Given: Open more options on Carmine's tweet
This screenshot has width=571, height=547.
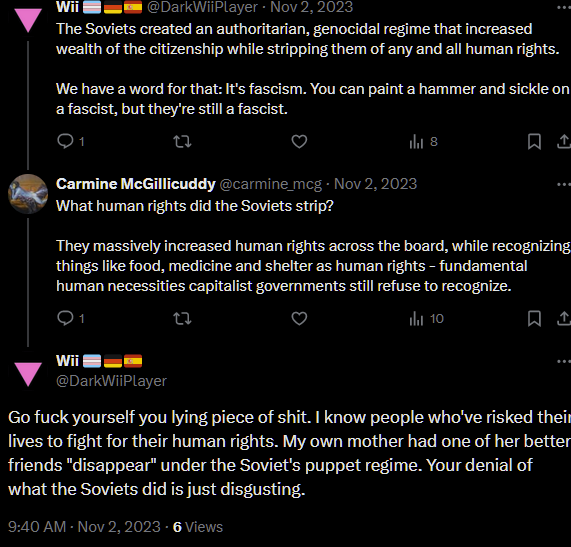Looking at the screenshot, I should [564, 185].
